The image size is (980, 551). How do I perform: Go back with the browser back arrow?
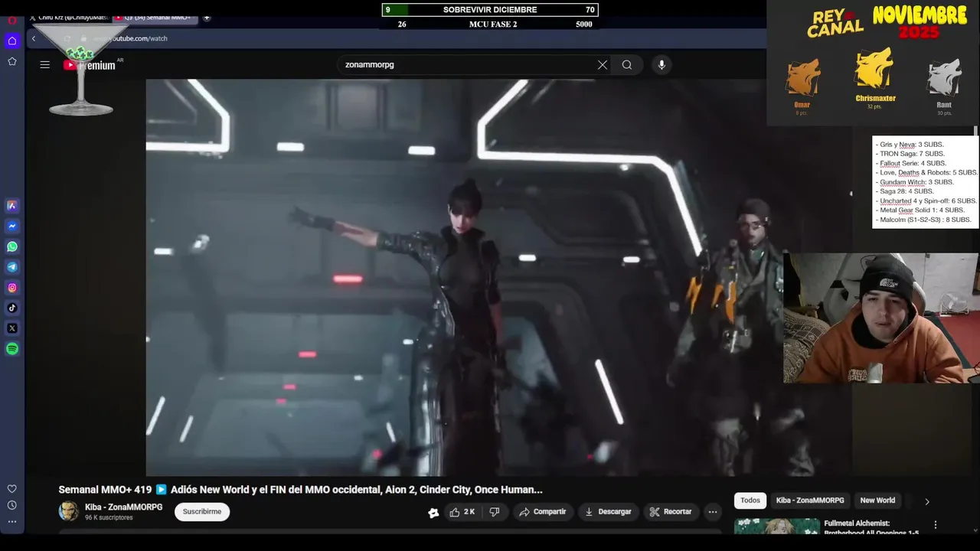click(x=33, y=38)
